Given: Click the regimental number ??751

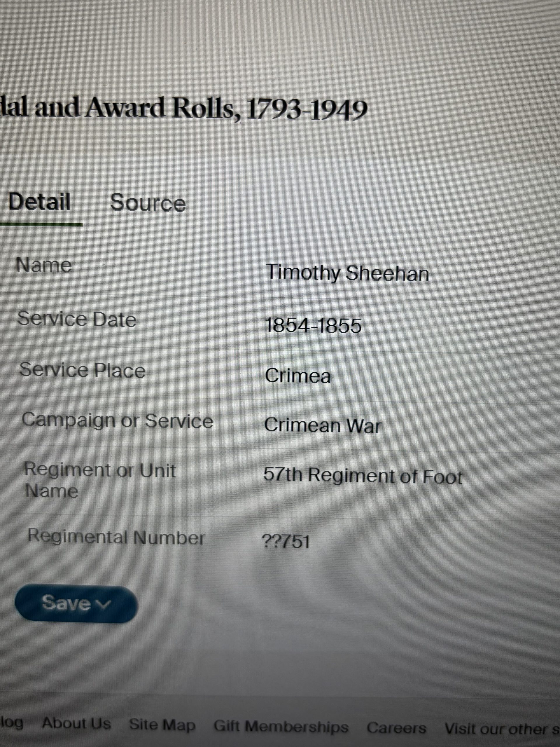Looking at the screenshot, I should tap(286, 541).
